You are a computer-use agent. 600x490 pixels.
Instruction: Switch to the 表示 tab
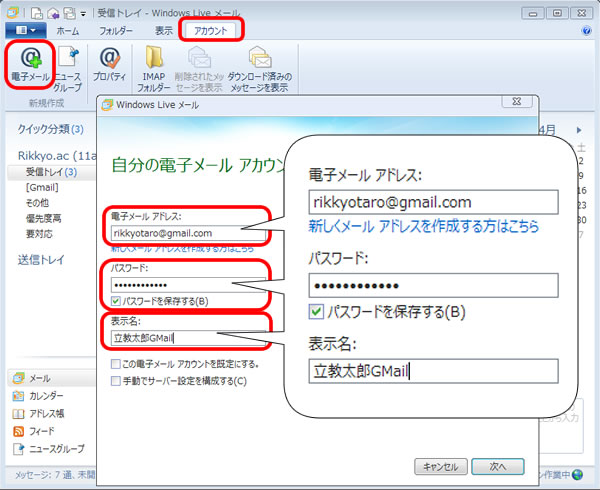pos(164,31)
